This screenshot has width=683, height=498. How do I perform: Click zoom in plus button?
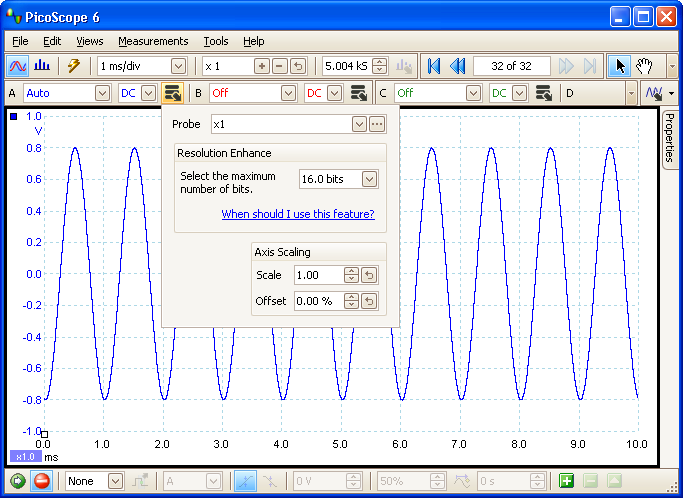point(262,66)
